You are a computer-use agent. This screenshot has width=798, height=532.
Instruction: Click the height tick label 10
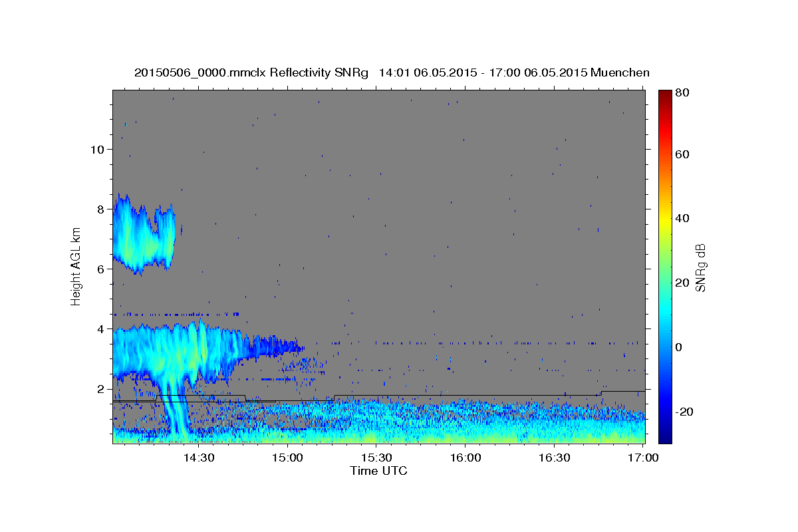tap(98, 149)
